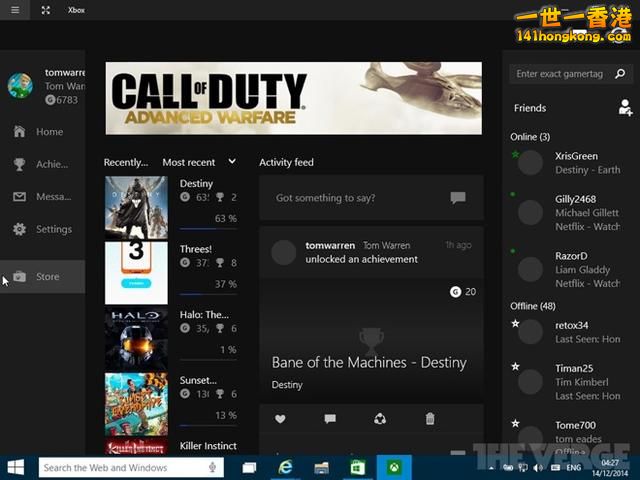Click the Home house icon

tap(19, 131)
